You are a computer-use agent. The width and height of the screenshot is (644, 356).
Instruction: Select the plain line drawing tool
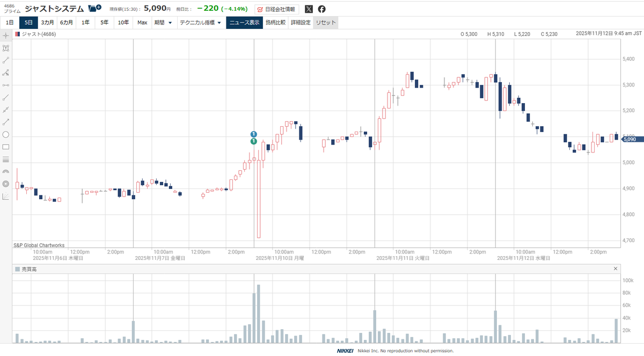tap(6, 97)
